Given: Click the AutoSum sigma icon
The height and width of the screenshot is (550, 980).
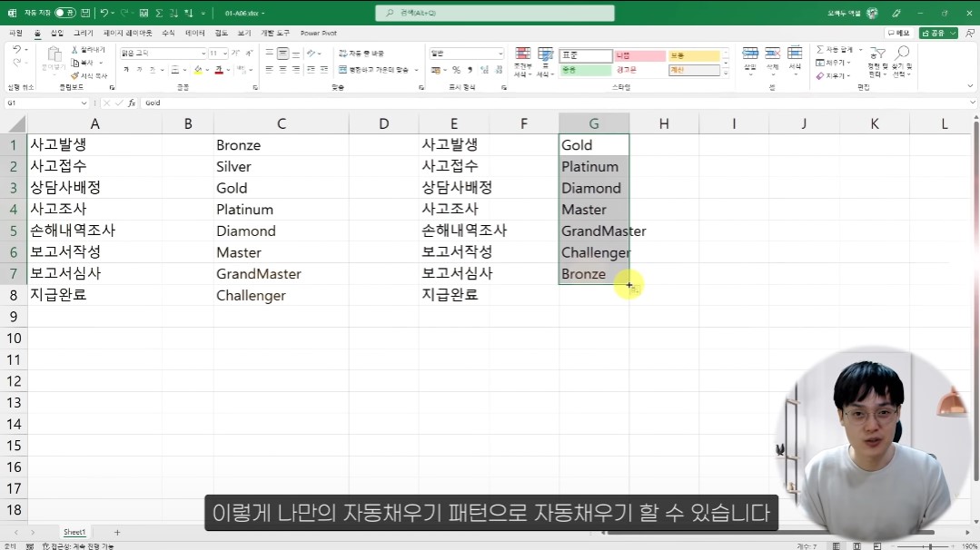Looking at the screenshot, I should point(820,49).
